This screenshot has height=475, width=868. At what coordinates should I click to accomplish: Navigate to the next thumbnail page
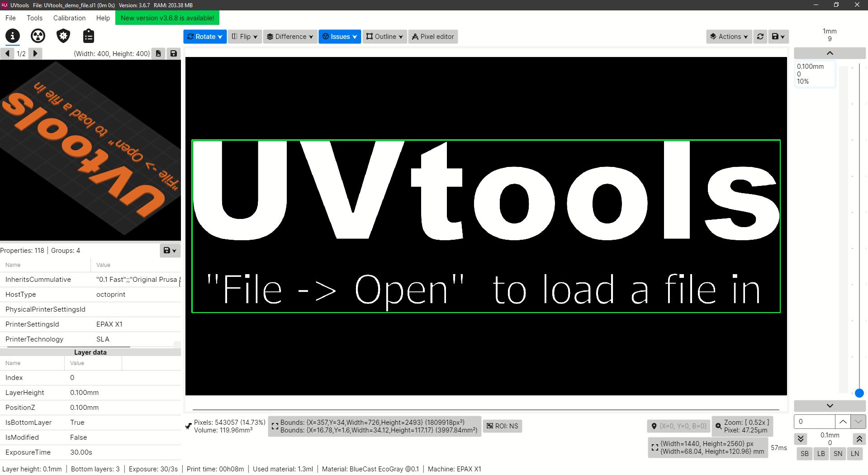point(35,53)
